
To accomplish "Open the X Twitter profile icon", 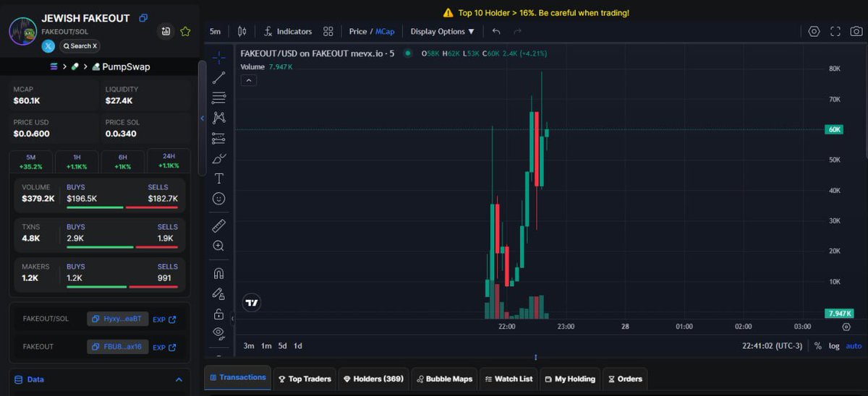I will 48,46.
